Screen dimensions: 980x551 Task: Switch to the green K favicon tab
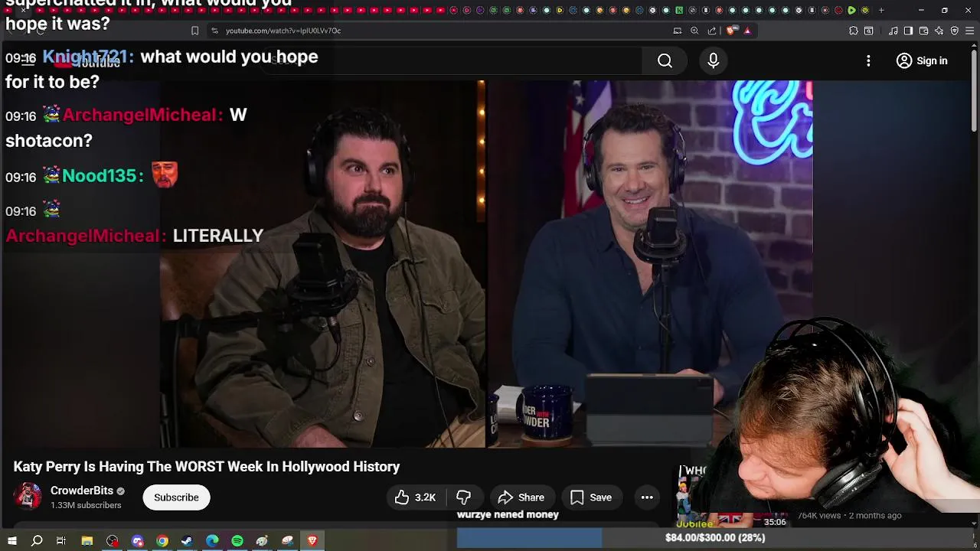point(679,11)
